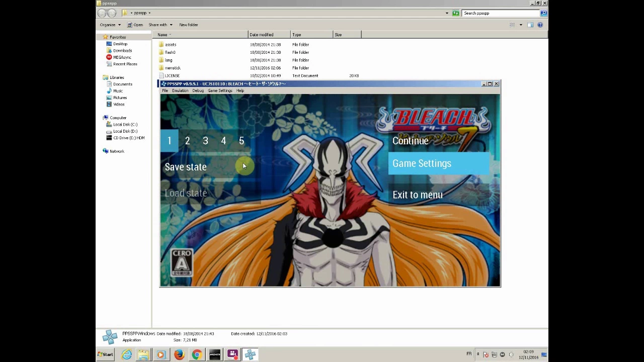Select the assets folder
Viewport: 644px width, 362px height.
click(x=170, y=45)
